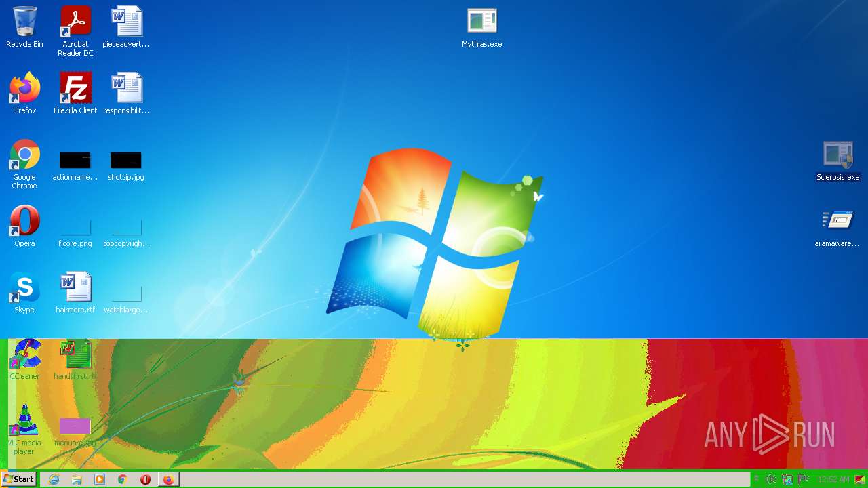Show hidden tray icons arrow

(757, 479)
